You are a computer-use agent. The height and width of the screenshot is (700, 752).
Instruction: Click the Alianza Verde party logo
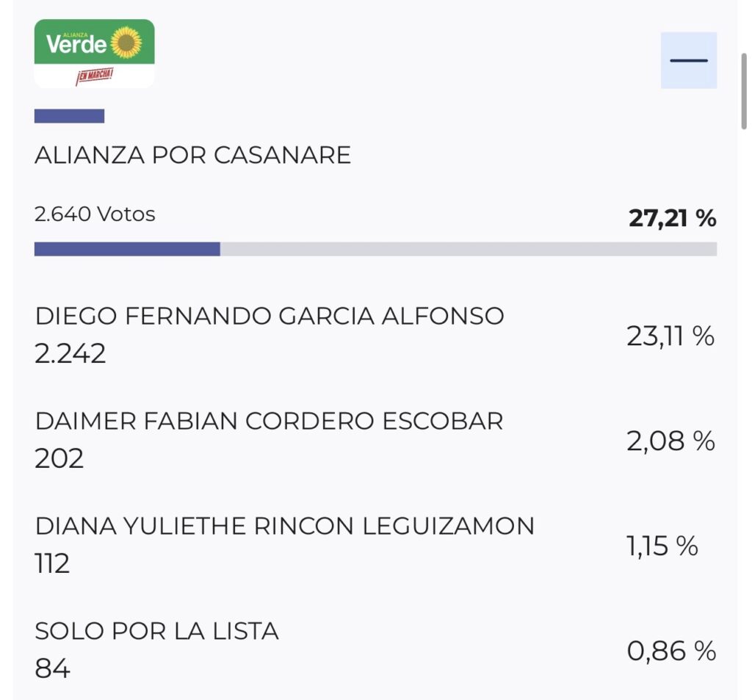pyautogui.click(x=94, y=54)
